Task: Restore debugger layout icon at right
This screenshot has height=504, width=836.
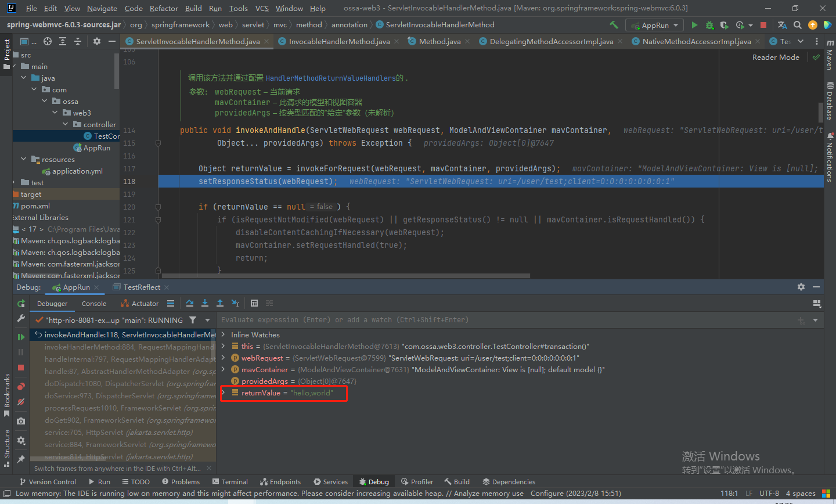Action: (x=817, y=304)
